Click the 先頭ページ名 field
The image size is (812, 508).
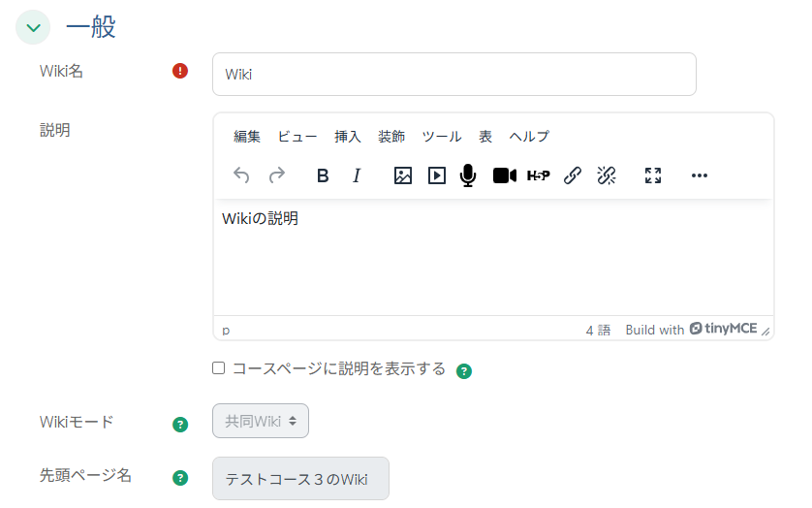click(x=300, y=479)
